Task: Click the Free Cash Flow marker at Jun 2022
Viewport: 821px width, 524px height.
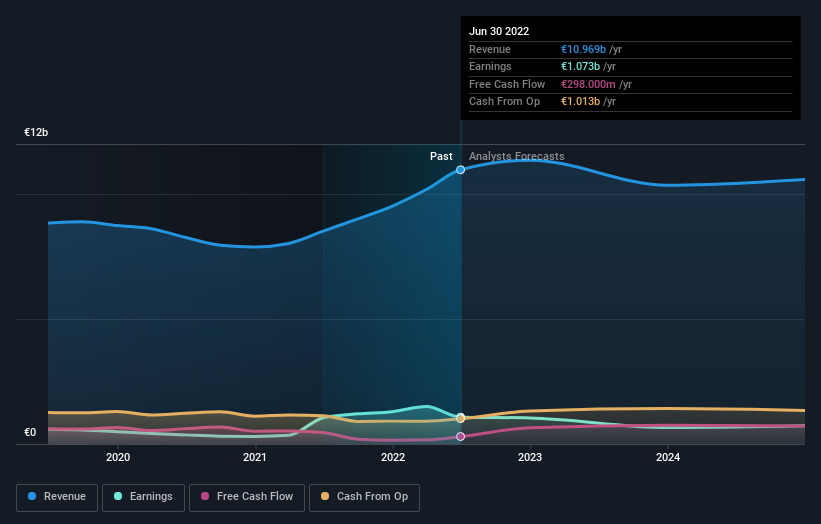Action: point(460,437)
